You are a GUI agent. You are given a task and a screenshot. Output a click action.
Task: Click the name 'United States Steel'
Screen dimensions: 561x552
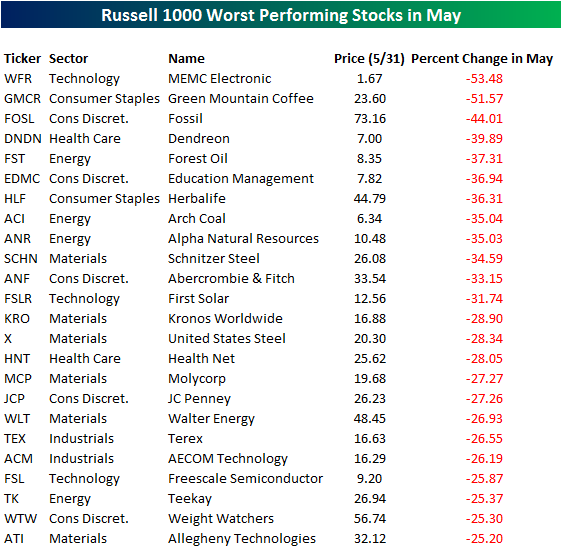click(227, 339)
